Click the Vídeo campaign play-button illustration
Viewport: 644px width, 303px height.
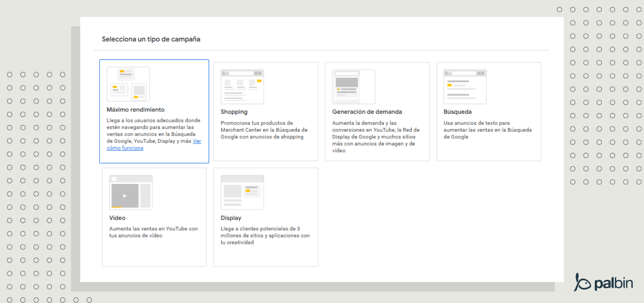point(125,195)
